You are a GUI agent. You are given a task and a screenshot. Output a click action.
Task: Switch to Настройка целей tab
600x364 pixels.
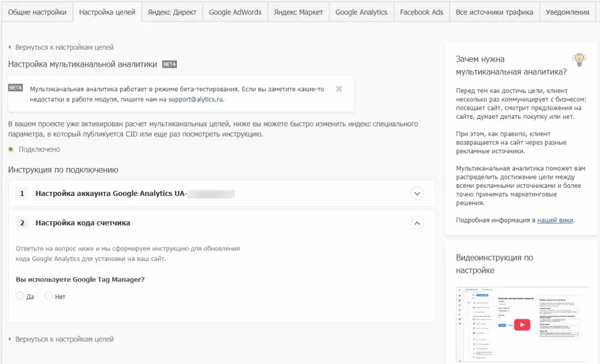pos(107,12)
